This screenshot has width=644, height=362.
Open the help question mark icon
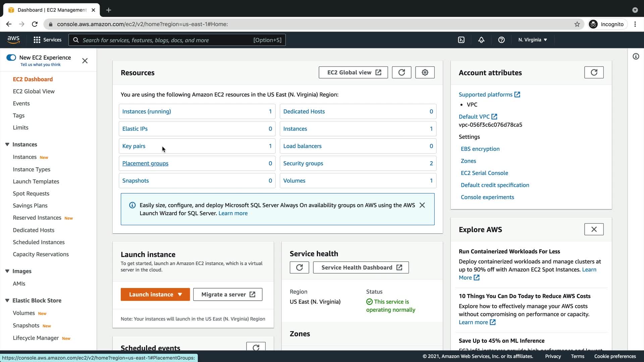501,40
